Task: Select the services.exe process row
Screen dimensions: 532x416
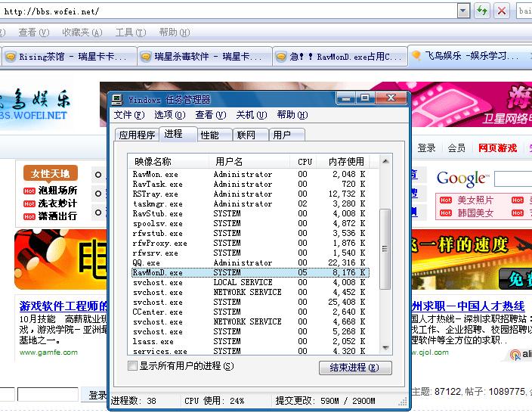Action: coord(250,351)
